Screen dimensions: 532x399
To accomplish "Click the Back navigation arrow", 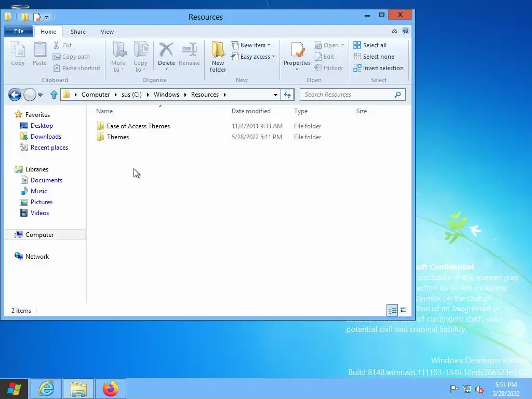I will coord(15,95).
